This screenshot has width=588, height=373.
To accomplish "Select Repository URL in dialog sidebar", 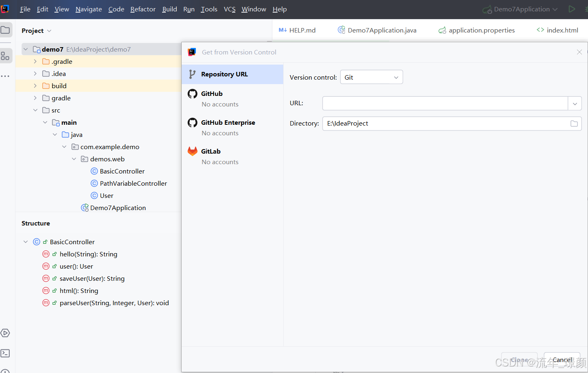I will pyautogui.click(x=232, y=74).
